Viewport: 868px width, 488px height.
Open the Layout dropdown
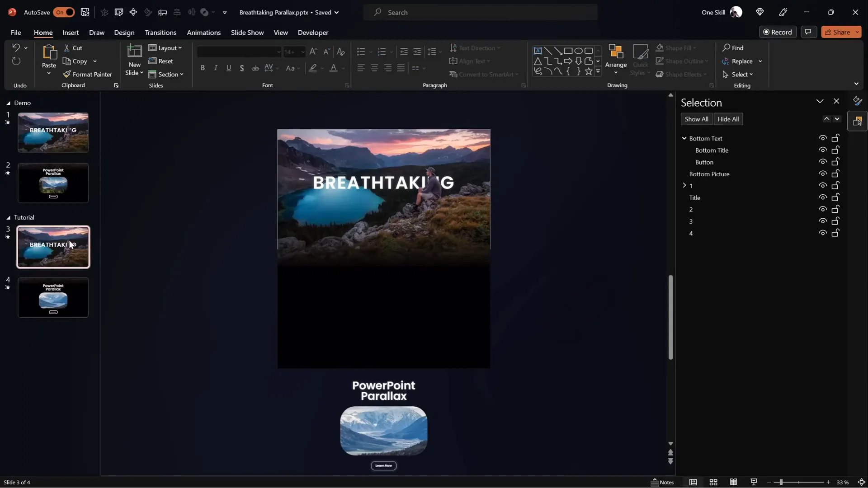[x=165, y=48]
